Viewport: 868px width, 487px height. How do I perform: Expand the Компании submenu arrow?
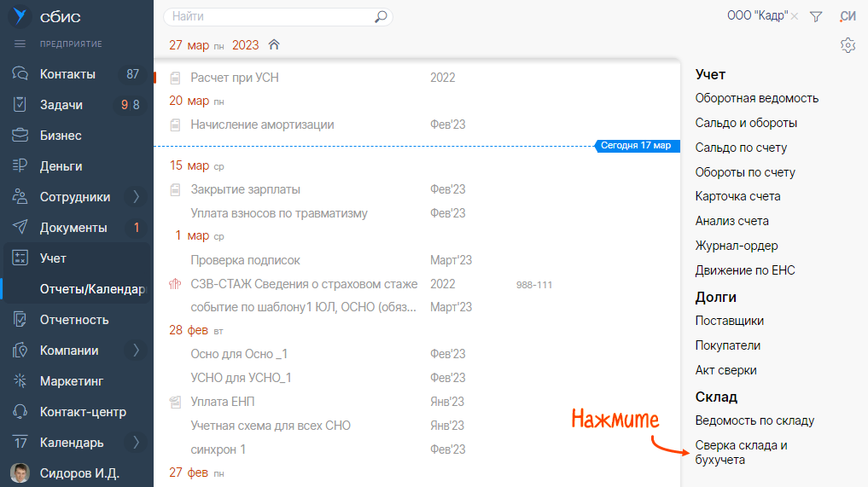136,351
